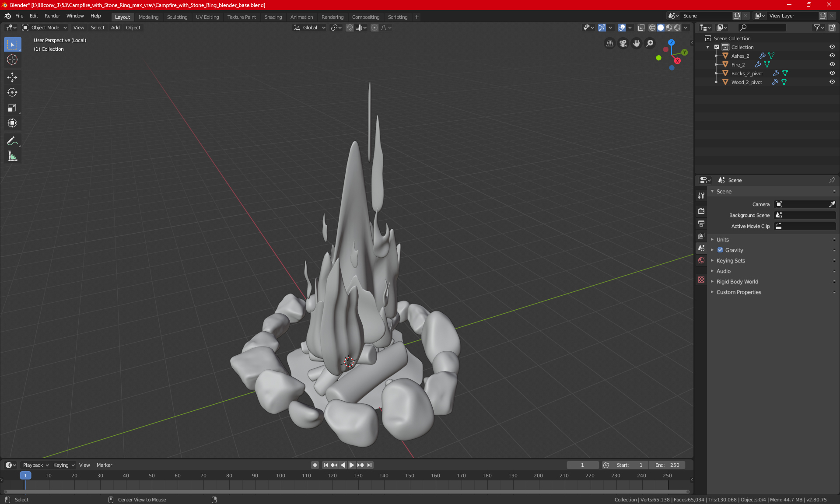Toggle proportional editing
Viewport: 840px width, 504px height.
click(374, 28)
